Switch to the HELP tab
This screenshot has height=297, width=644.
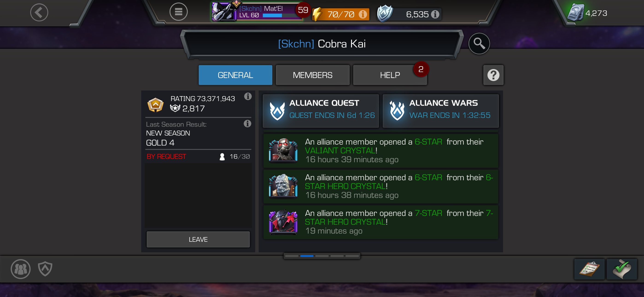(390, 75)
